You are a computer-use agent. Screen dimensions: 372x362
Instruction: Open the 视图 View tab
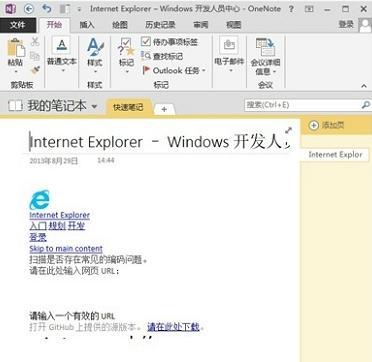pyautogui.click(x=233, y=25)
